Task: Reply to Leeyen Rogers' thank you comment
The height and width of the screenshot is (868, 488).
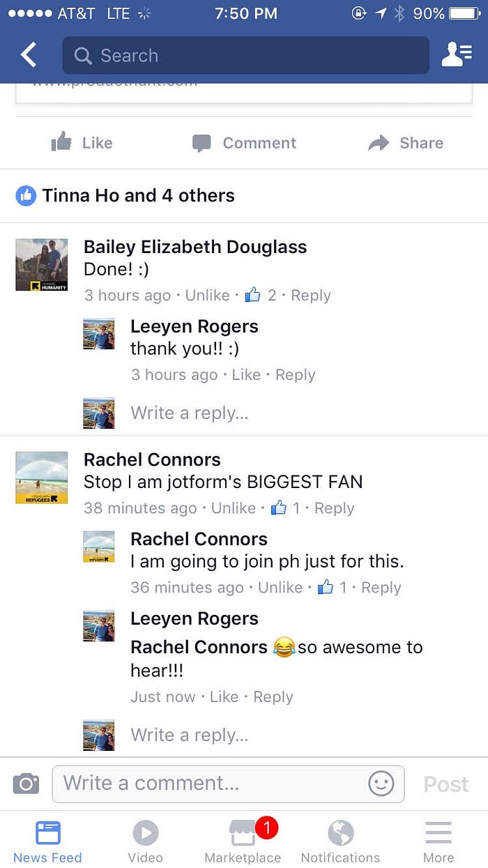Action: (296, 374)
